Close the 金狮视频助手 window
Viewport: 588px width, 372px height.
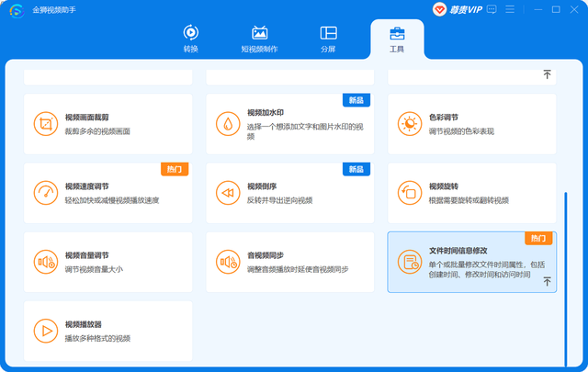tap(574, 9)
